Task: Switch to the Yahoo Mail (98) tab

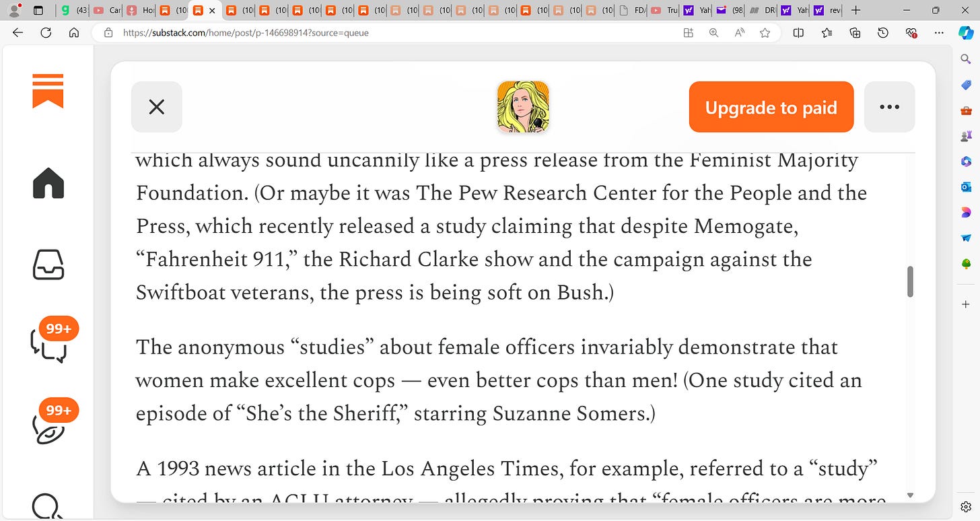Action: 730,10
